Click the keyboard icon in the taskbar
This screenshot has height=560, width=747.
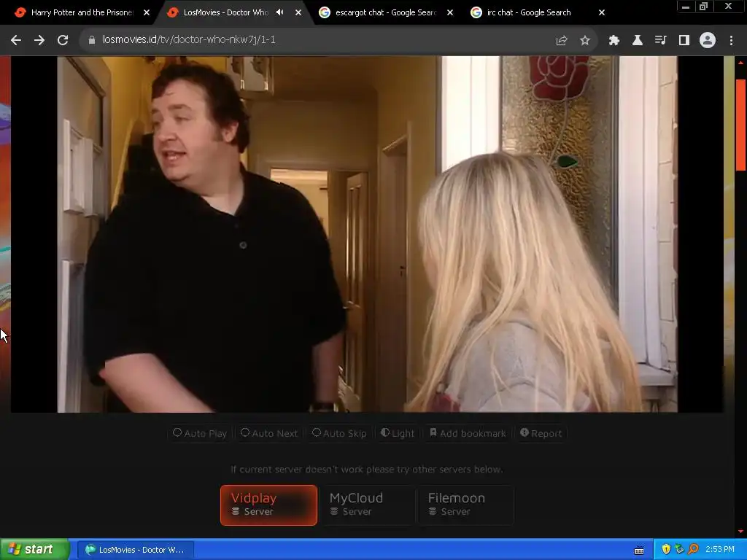click(639, 551)
